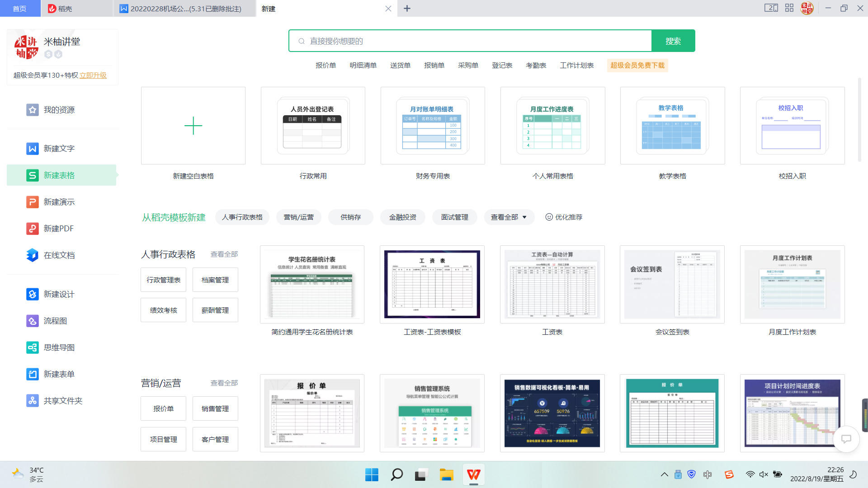This screenshot has height=488, width=868.
Task: Open the 工资表-工资表模板 template thumbnail
Action: pyautogui.click(x=432, y=284)
